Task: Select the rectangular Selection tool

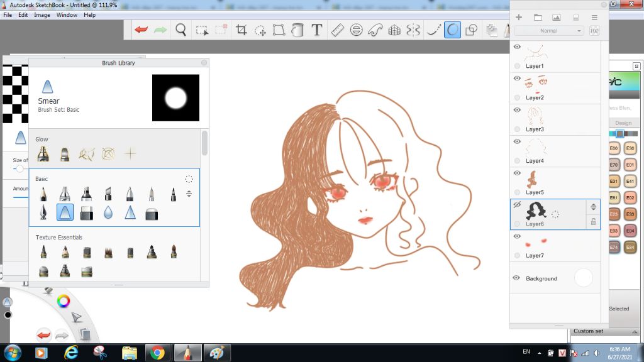Action: pos(202,30)
